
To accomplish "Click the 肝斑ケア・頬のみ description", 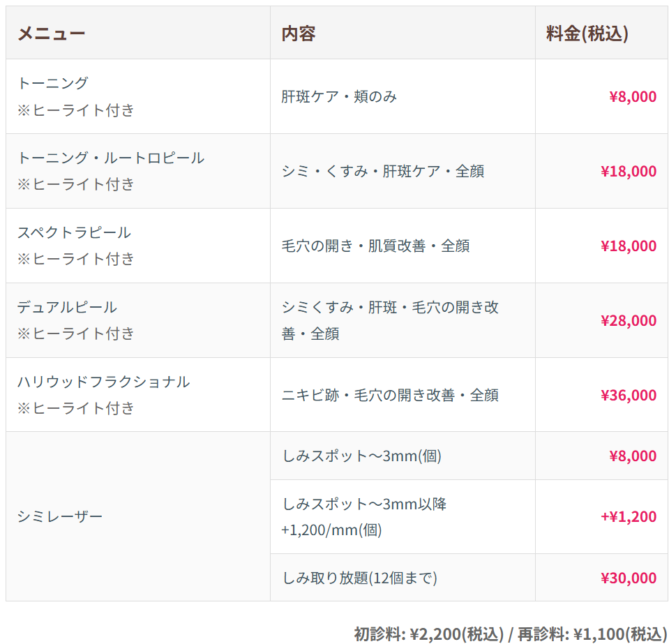I will pos(339,97).
